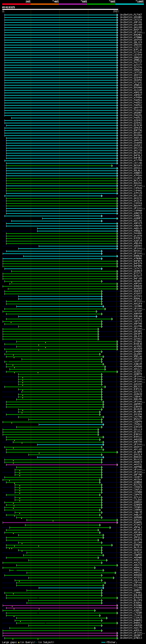Select the query name AV419325

tap(8, 7)
